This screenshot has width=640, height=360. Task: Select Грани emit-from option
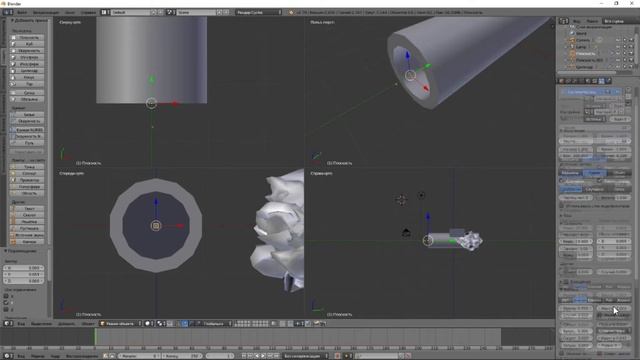coord(594,173)
